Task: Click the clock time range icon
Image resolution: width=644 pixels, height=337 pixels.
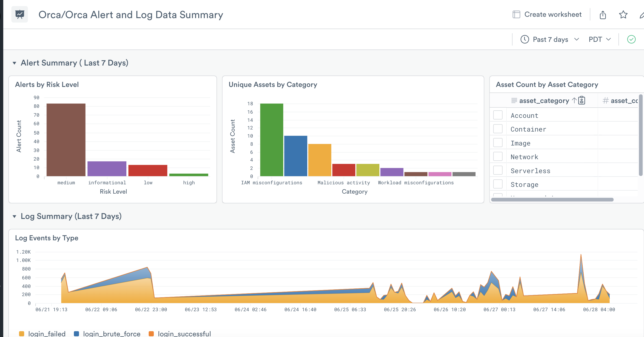Action: pos(525,39)
